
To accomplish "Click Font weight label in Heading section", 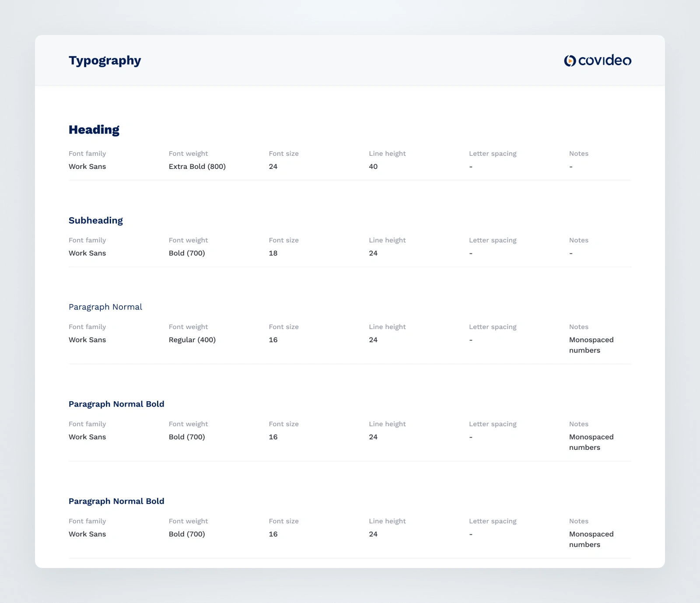I will coord(188,154).
